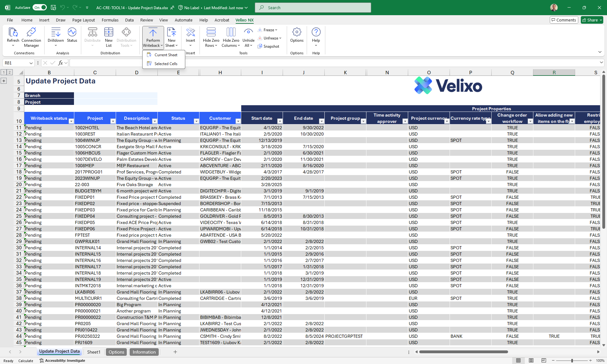
Task: Open the Status column filter dropdown
Action: coord(196,121)
